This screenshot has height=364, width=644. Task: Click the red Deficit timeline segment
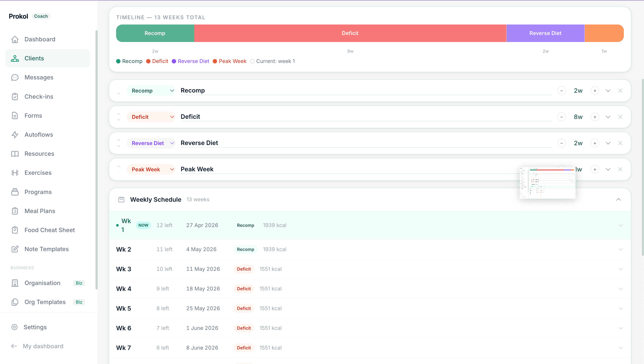point(350,33)
